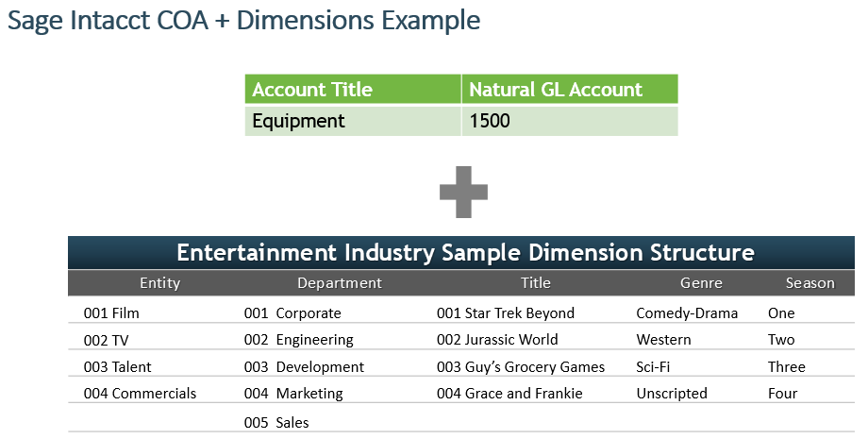Click season Three in the table
The height and width of the screenshot is (439, 868).
click(x=786, y=367)
